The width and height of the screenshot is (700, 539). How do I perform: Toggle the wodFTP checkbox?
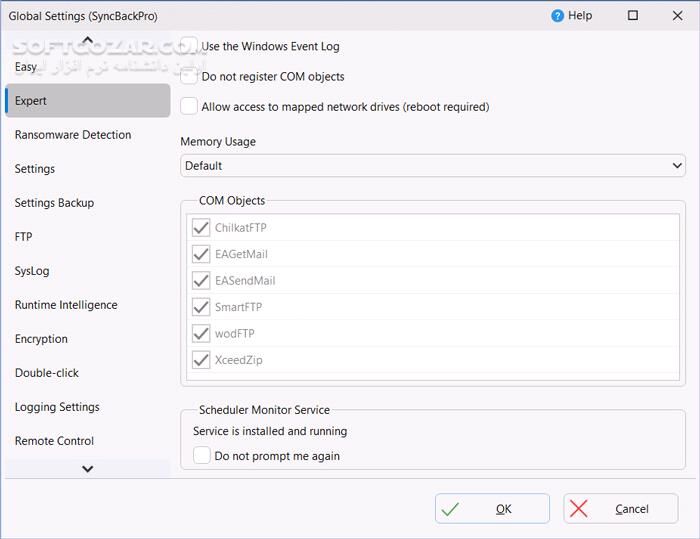(201, 333)
